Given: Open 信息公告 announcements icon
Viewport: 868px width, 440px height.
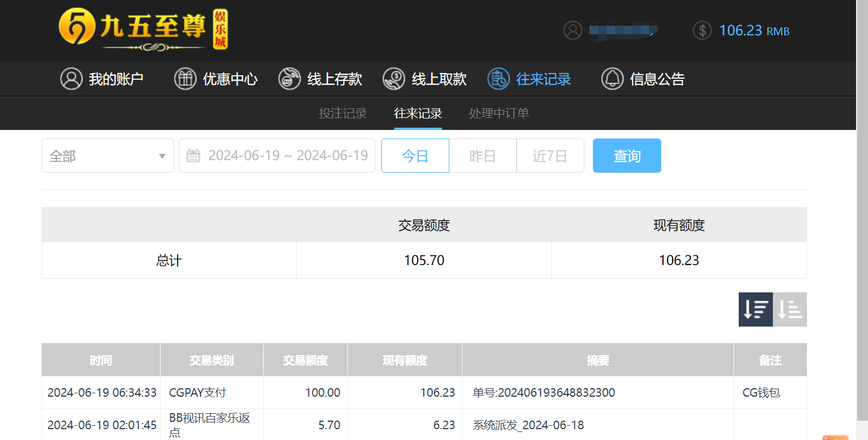Looking at the screenshot, I should (612, 79).
